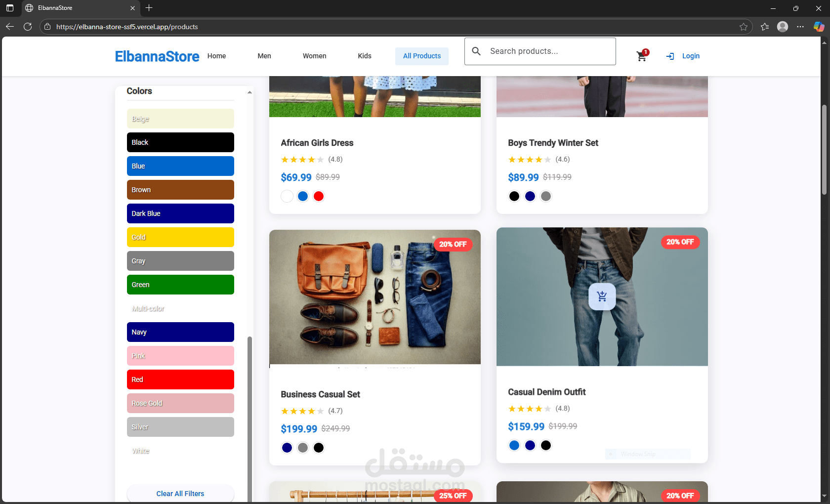The image size is (830, 504).
Task: Close the ElbannaStore tab
Action: [x=132, y=8]
